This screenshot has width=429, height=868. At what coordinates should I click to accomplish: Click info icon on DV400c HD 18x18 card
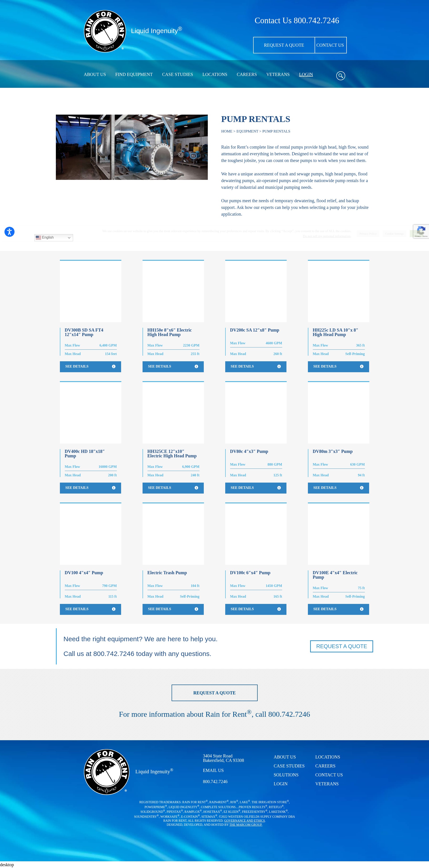point(114,488)
